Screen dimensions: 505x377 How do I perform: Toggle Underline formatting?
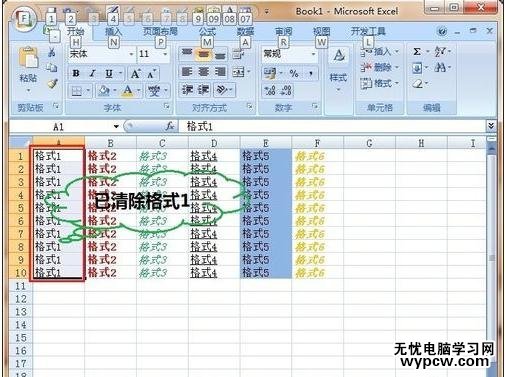[x=109, y=73]
